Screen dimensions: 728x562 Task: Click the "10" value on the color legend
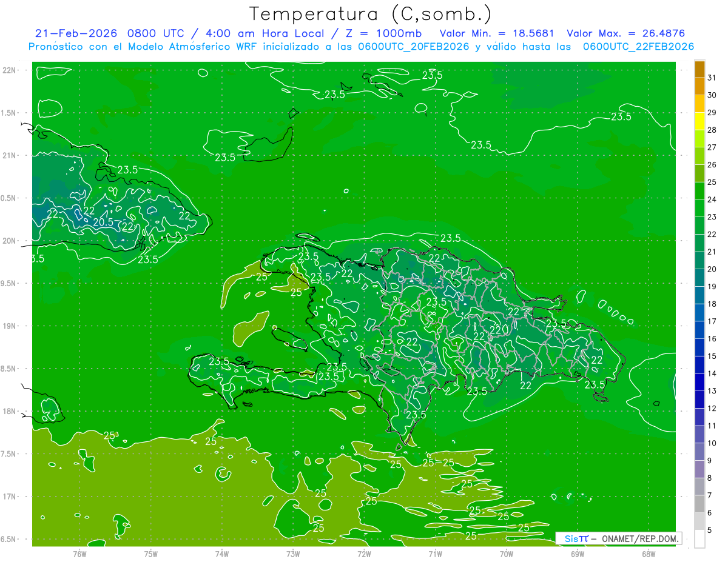(x=712, y=443)
